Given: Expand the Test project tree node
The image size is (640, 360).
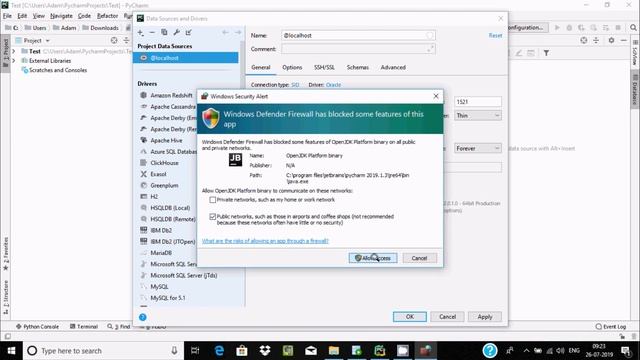Looking at the screenshot, I should [x=13, y=51].
